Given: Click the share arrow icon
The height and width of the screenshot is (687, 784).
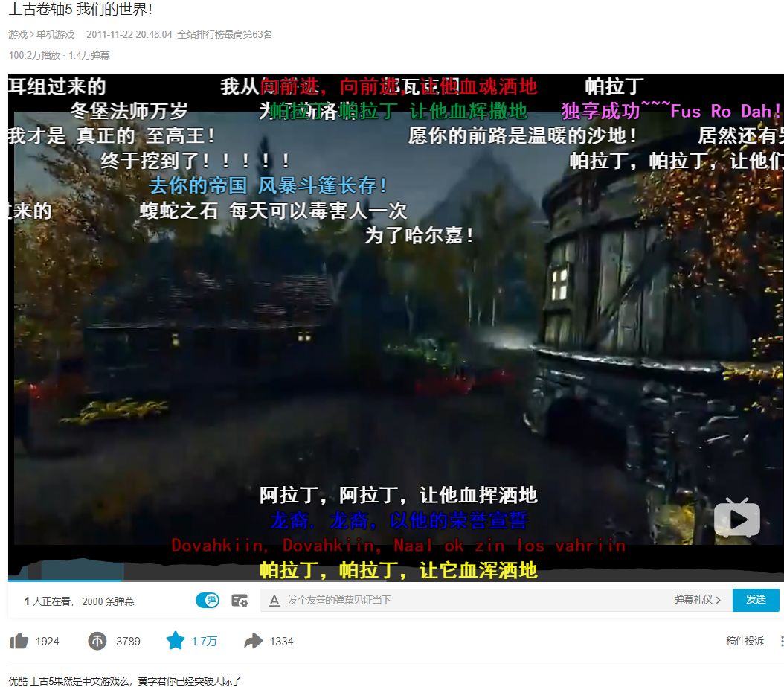Looking at the screenshot, I should (x=253, y=640).
